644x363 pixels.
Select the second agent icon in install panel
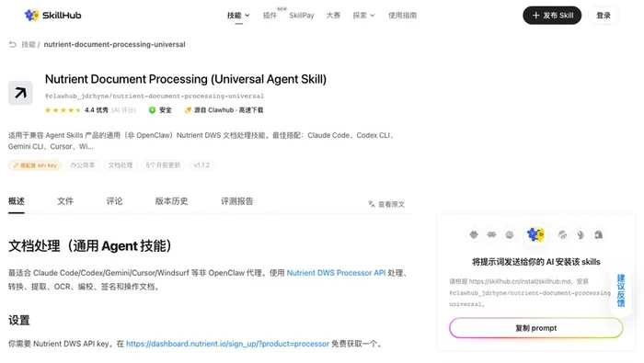[x=491, y=234]
